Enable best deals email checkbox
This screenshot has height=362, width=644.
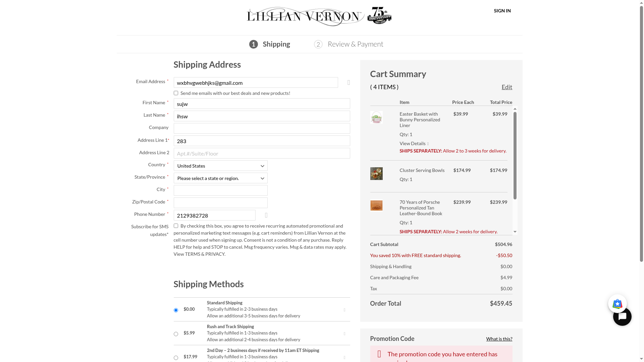pyautogui.click(x=176, y=93)
